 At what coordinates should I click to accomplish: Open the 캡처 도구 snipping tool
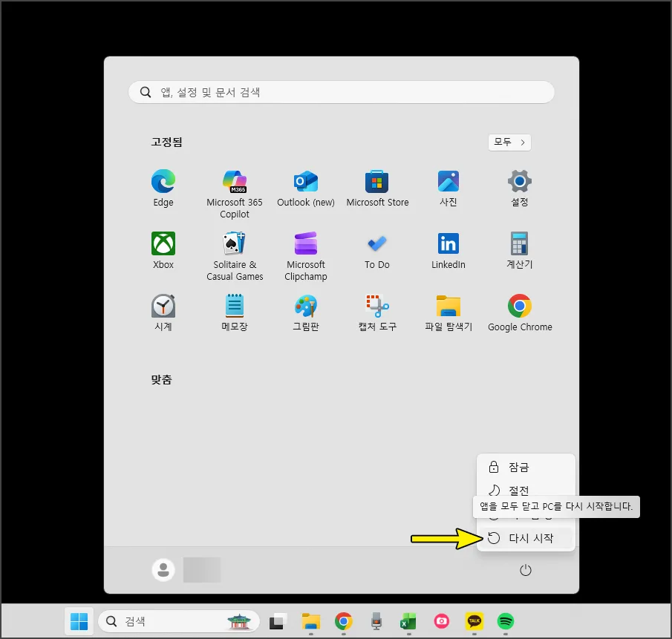(377, 312)
